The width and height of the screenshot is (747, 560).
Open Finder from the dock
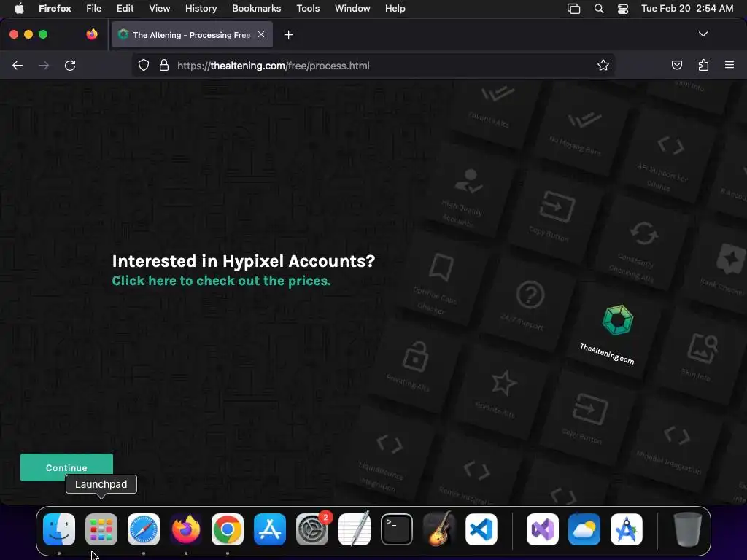pyautogui.click(x=59, y=529)
